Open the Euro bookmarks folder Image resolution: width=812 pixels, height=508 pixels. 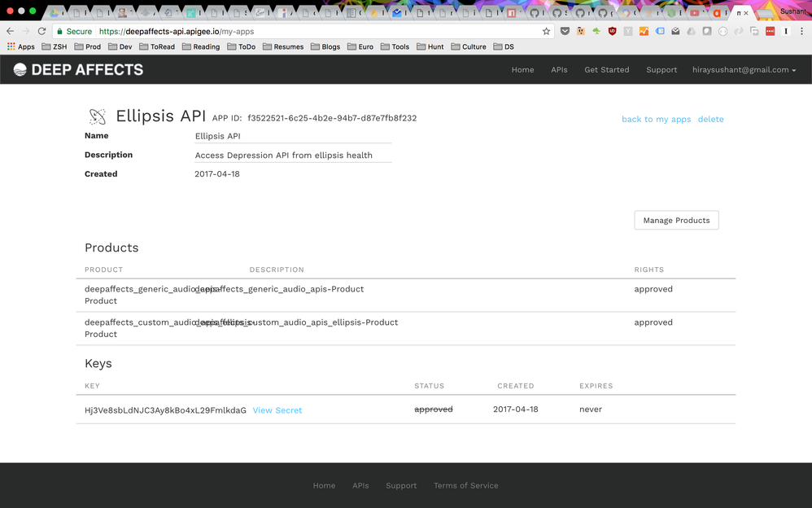pyautogui.click(x=360, y=46)
